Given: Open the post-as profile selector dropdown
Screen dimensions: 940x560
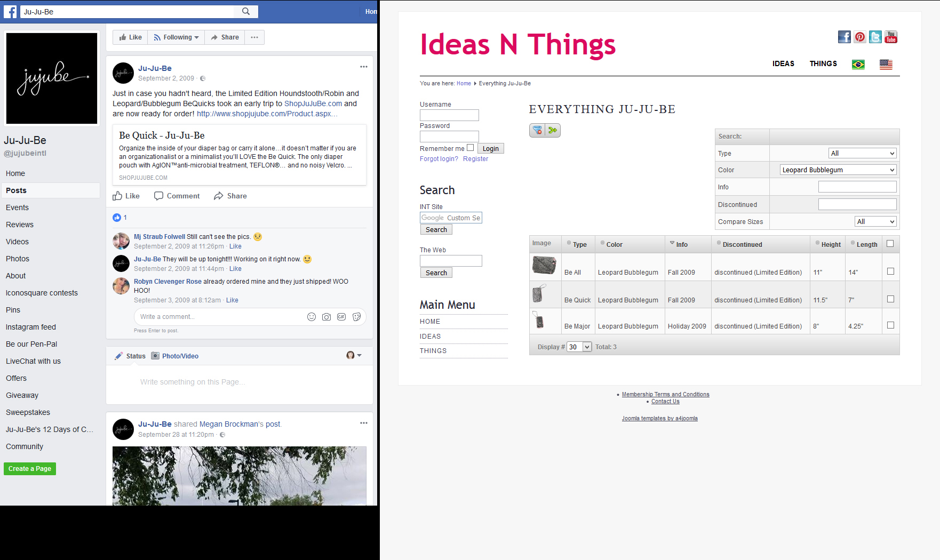Looking at the screenshot, I should tap(354, 355).
